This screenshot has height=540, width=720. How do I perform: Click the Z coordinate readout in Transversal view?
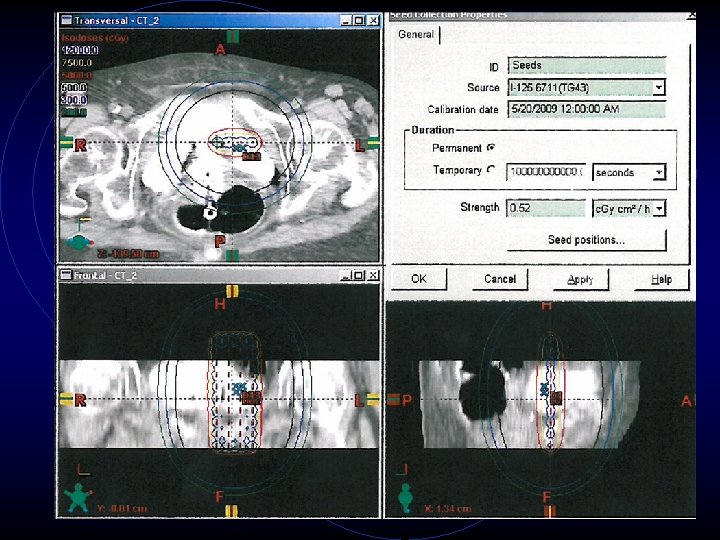pyautogui.click(x=129, y=253)
